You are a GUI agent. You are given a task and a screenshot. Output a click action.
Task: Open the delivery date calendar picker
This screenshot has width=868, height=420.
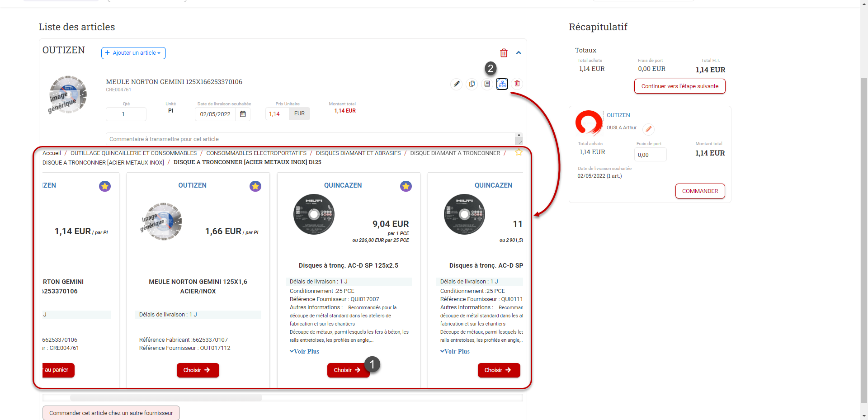[243, 114]
